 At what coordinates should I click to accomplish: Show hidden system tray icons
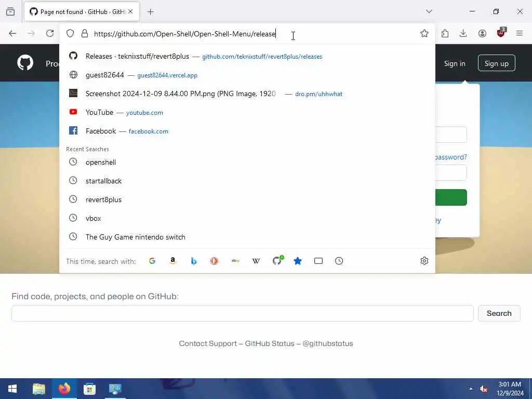point(471,389)
